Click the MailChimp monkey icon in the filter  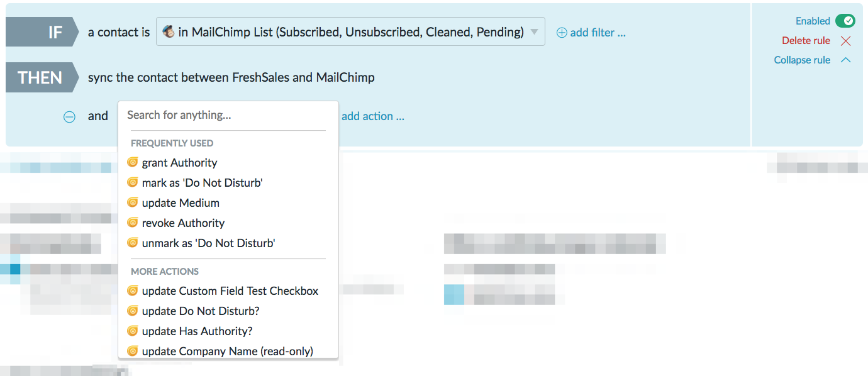tap(169, 32)
